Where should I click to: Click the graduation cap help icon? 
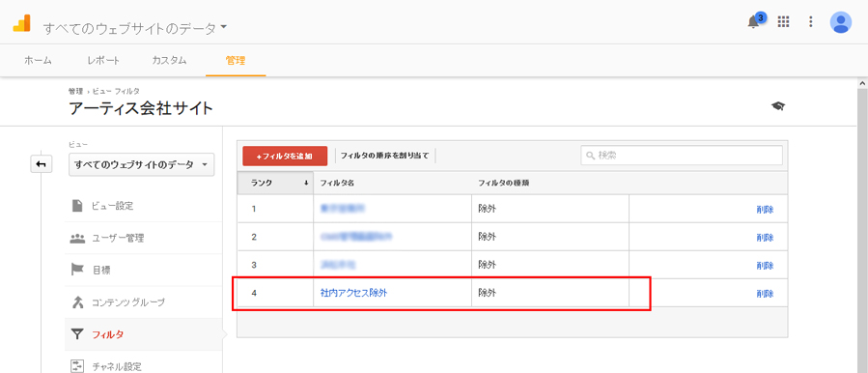pos(778,106)
